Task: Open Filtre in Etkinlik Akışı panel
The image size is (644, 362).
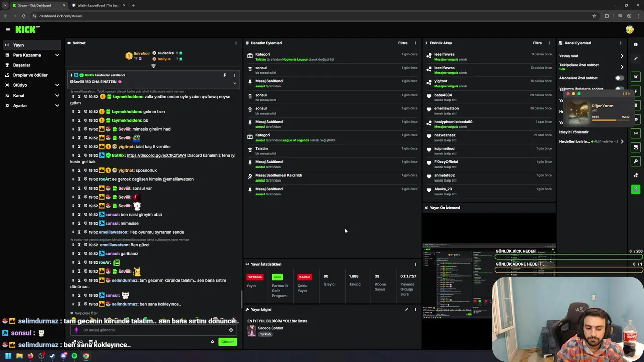Action: click(537, 43)
